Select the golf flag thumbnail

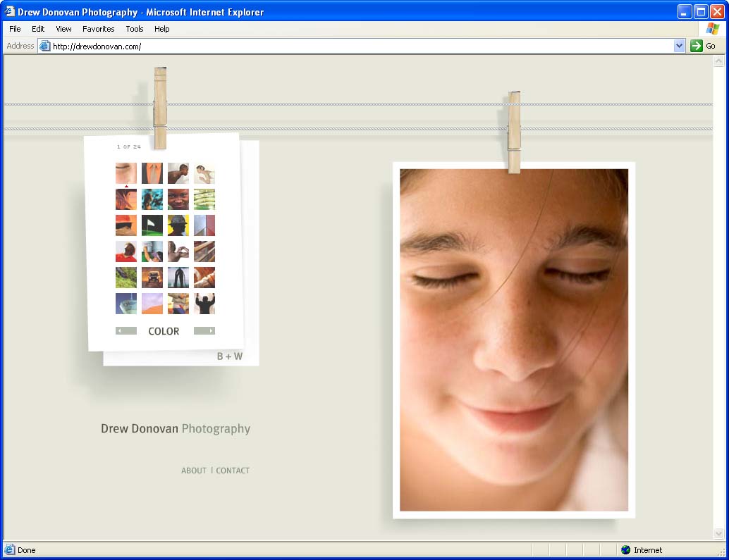152,225
